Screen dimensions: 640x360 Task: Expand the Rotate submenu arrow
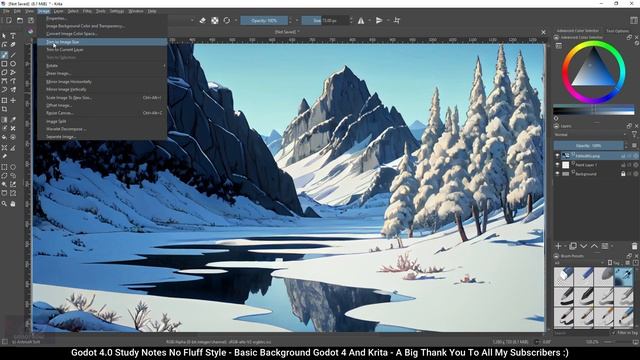[x=164, y=65]
